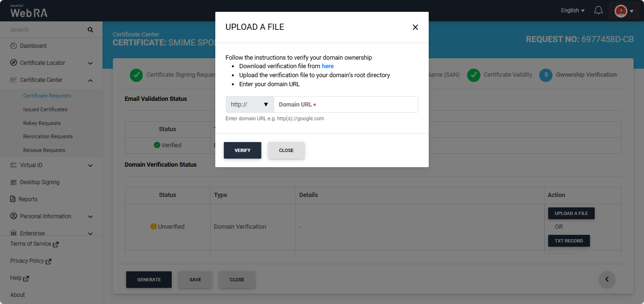Click the 'here' verification file link
The image size is (644, 304).
[328, 66]
